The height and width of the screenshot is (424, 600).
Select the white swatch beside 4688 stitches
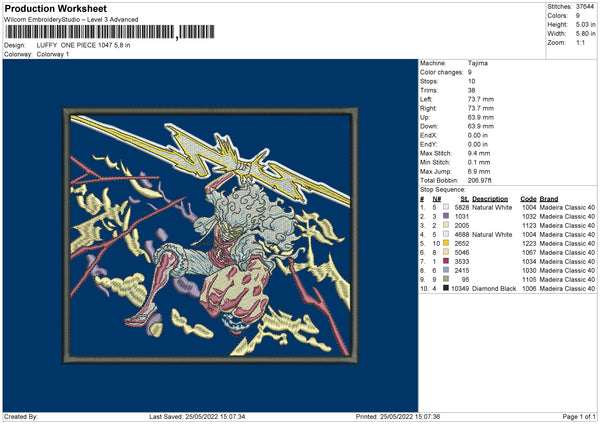click(x=446, y=234)
